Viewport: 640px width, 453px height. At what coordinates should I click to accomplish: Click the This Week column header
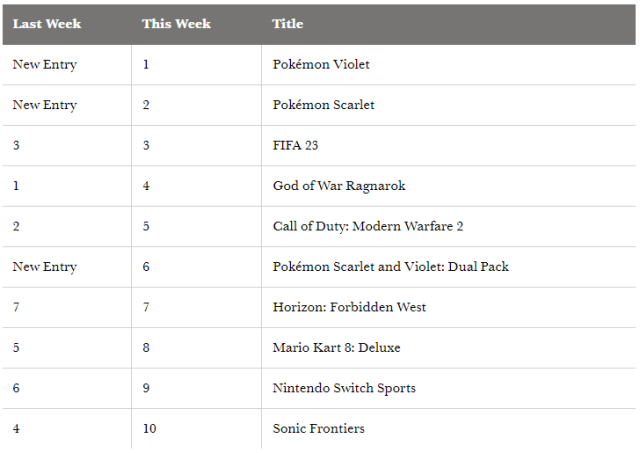click(176, 24)
